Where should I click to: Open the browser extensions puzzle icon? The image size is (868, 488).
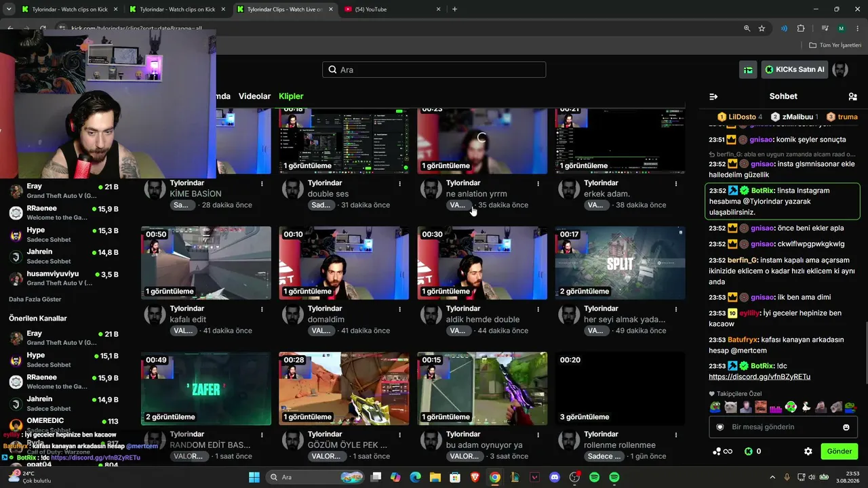(x=801, y=28)
